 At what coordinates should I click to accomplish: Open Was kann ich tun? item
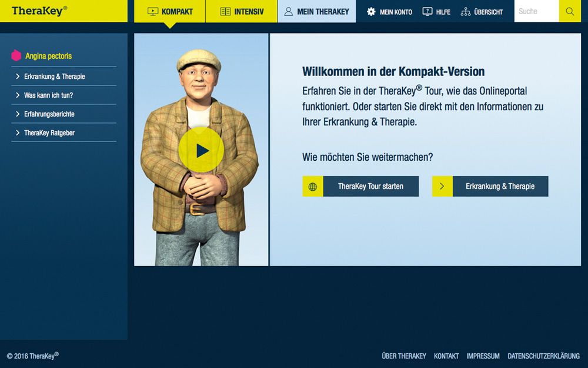point(64,95)
